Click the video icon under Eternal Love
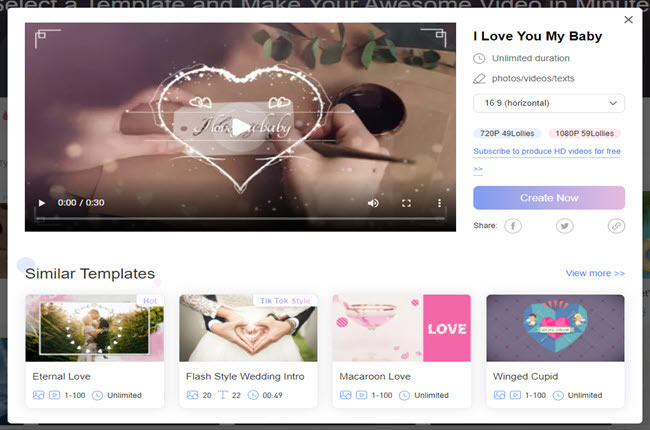The width and height of the screenshot is (650, 430). (54, 395)
